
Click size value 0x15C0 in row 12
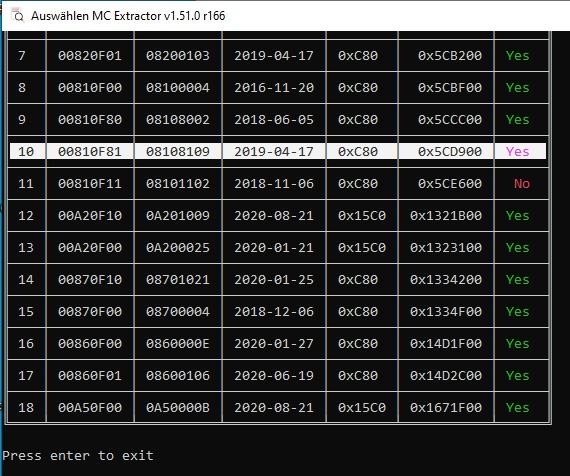(362, 216)
